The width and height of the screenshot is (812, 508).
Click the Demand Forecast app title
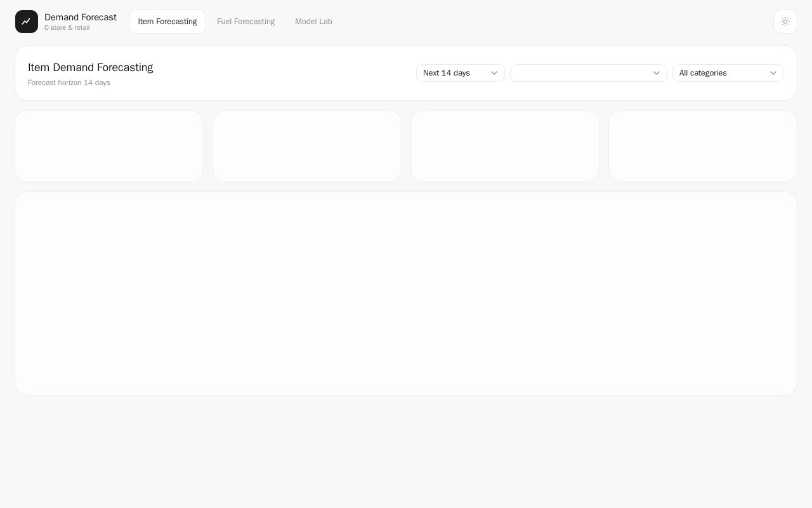(81, 17)
